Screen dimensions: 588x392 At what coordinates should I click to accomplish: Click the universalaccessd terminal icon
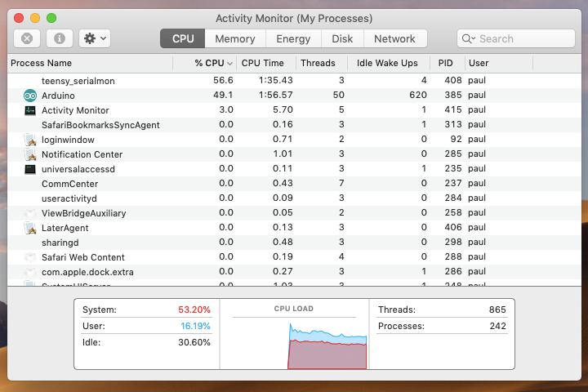30,169
